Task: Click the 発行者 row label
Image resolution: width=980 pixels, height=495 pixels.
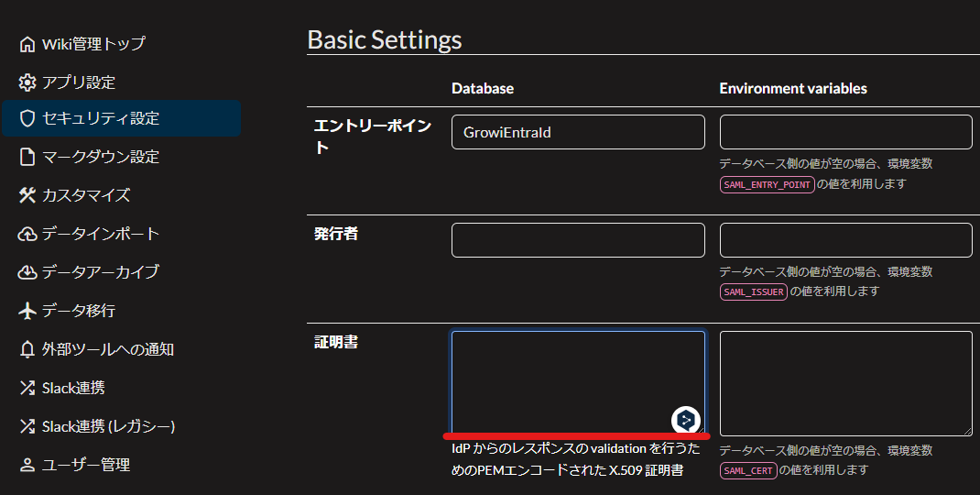Action: click(x=336, y=234)
